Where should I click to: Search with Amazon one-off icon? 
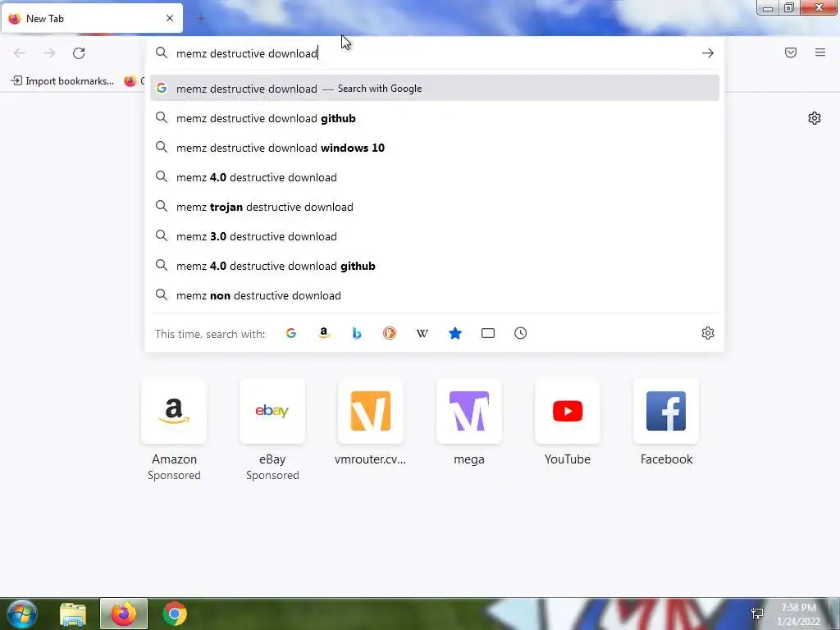click(x=323, y=333)
